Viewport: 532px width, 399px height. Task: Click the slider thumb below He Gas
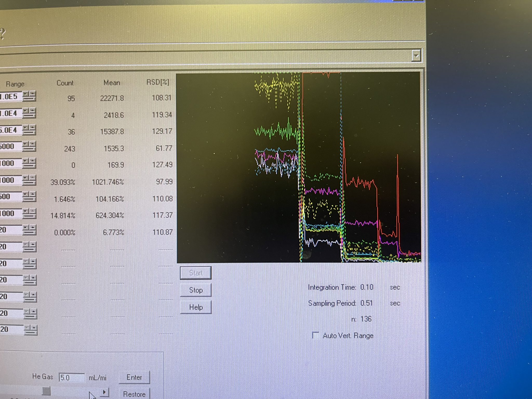(x=46, y=390)
